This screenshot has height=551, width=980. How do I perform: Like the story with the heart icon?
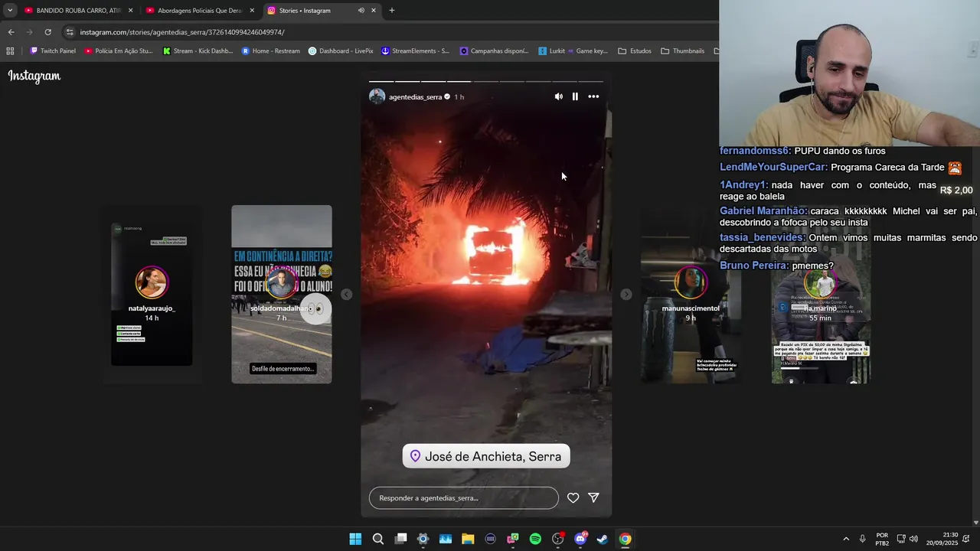[x=573, y=497]
